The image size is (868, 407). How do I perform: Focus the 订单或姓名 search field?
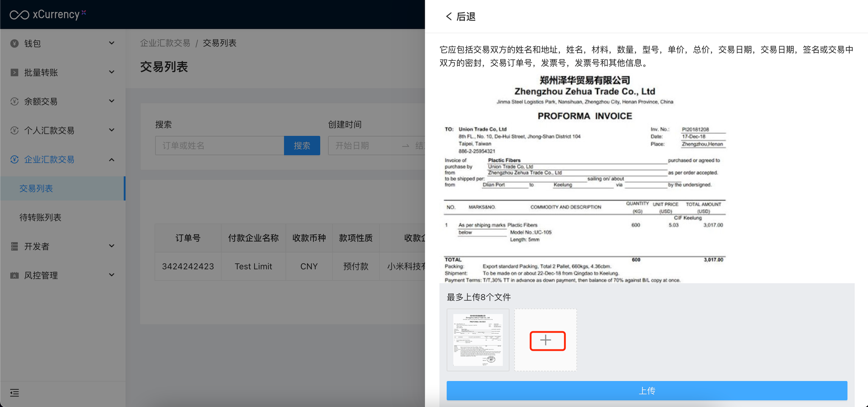[x=220, y=145]
